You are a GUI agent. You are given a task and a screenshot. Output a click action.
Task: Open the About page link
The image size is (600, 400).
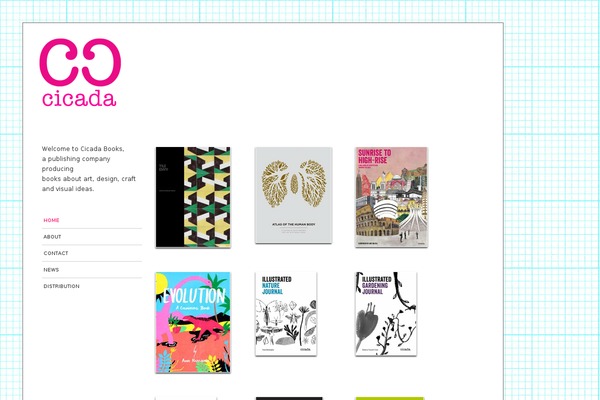[x=52, y=237]
